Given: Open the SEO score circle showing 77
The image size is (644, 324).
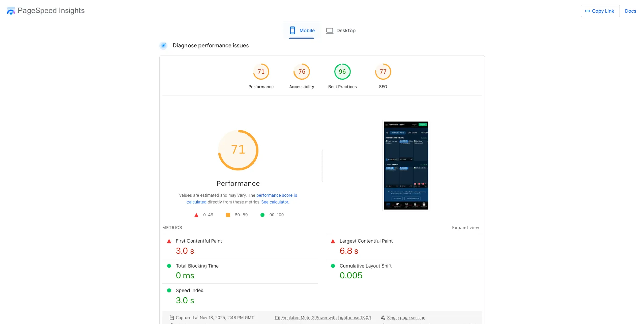Looking at the screenshot, I should (x=383, y=71).
